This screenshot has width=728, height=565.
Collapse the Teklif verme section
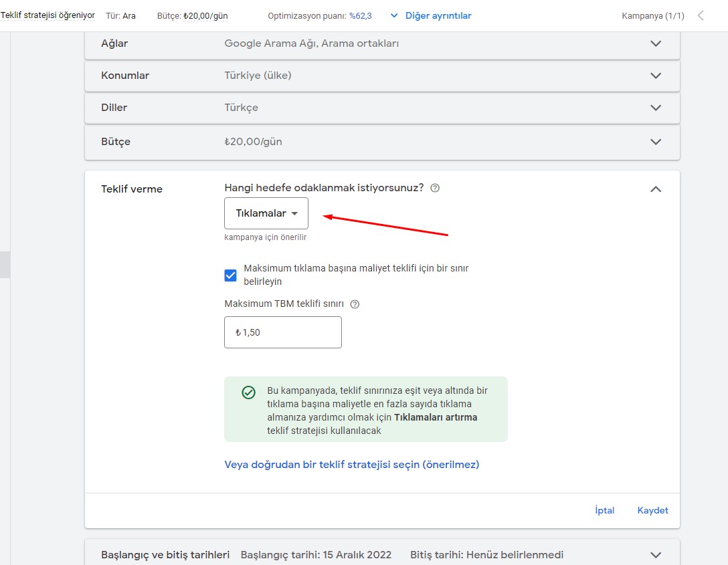(656, 189)
